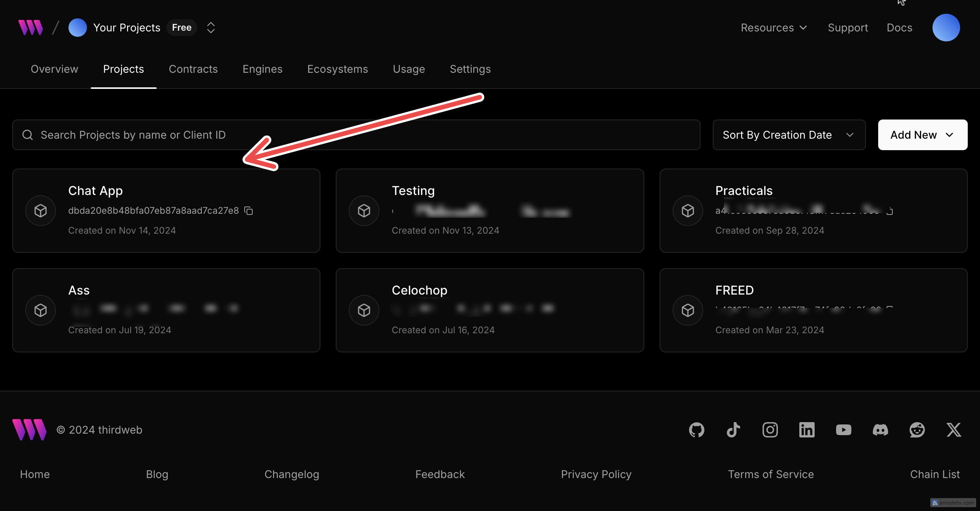The image size is (980, 511).
Task: Open the TikTok social icon
Action: [733, 430]
